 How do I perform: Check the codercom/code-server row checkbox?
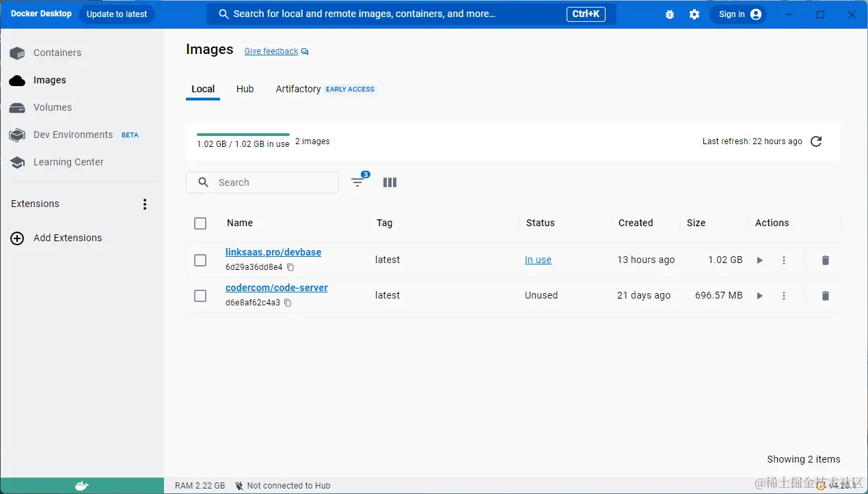click(200, 296)
